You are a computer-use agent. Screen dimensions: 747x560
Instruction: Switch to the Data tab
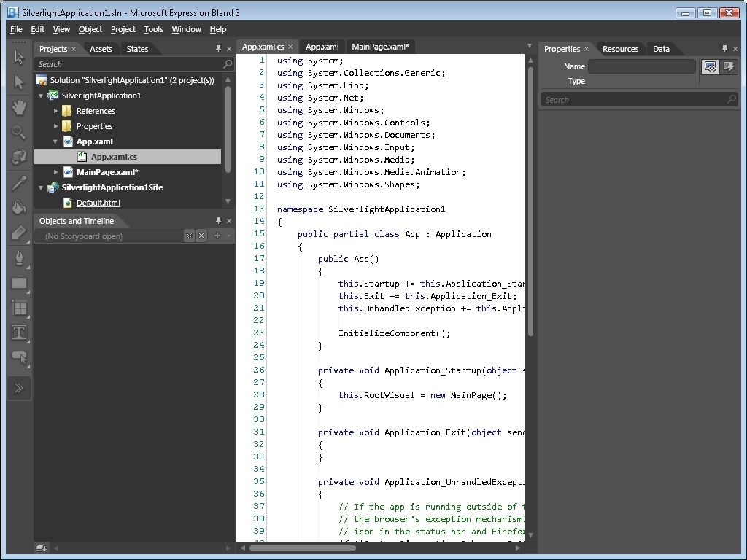(x=661, y=49)
